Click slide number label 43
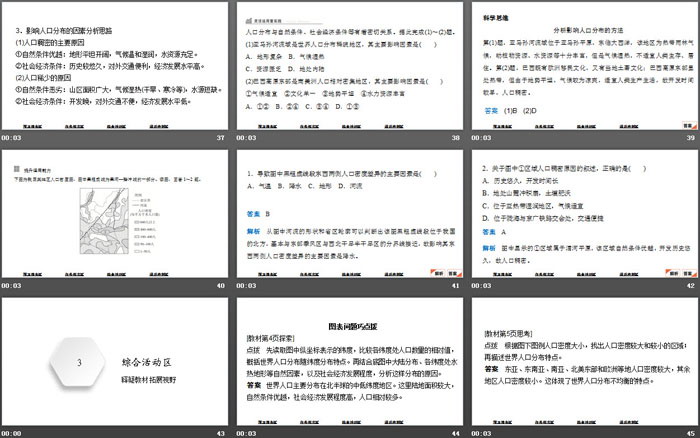The image size is (700, 438). (221, 433)
